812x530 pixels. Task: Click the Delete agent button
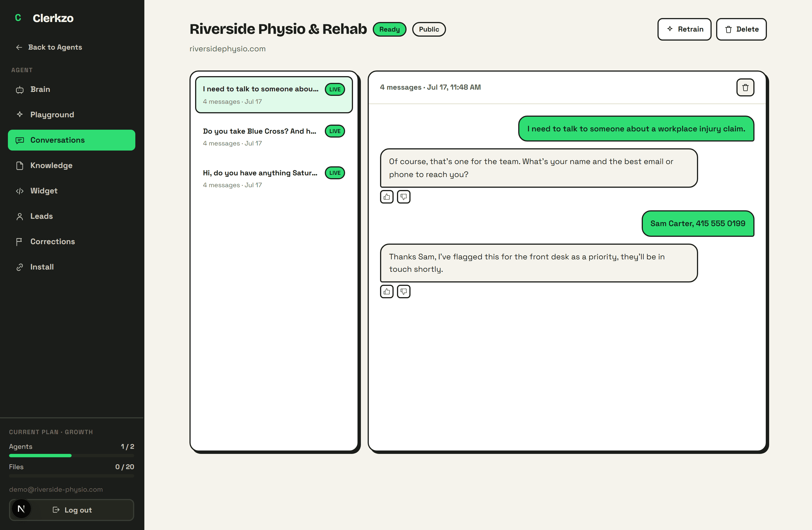[x=741, y=29]
